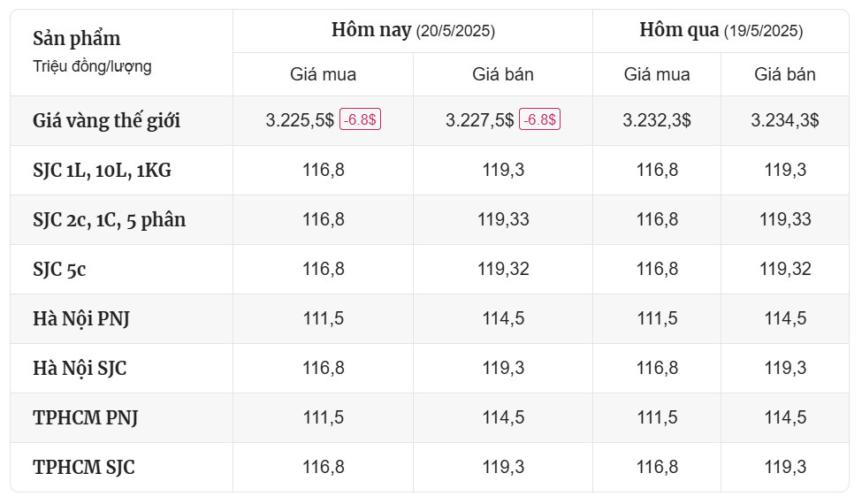Select the world gold price 3.232,3$
862x504 pixels.
(657, 121)
